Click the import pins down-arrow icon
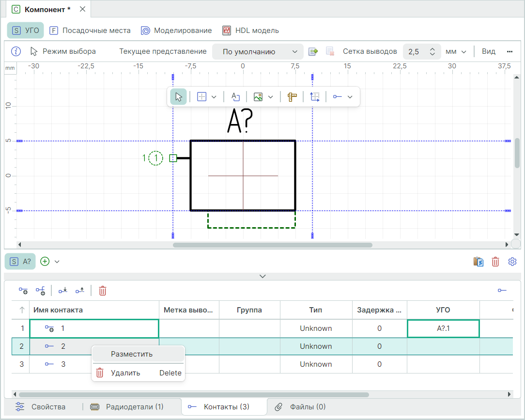Screen dimensions: 525x420 (63, 291)
